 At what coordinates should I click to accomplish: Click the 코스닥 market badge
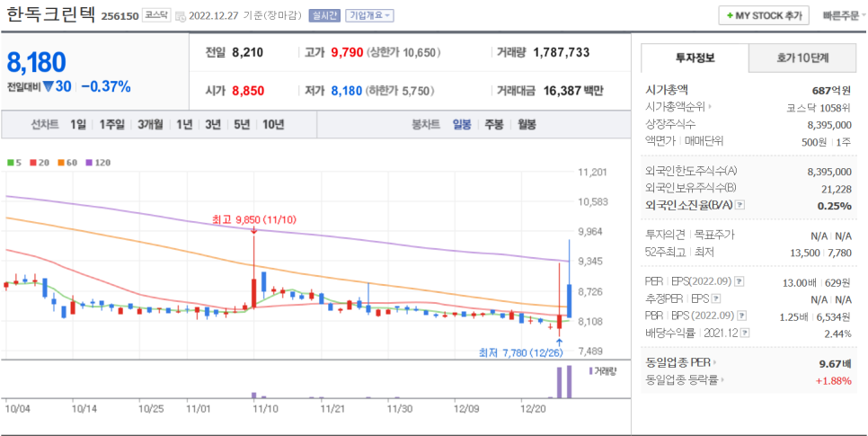click(x=156, y=15)
